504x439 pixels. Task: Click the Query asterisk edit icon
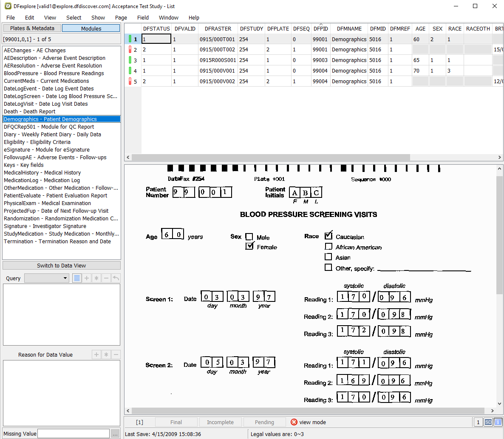point(96,278)
